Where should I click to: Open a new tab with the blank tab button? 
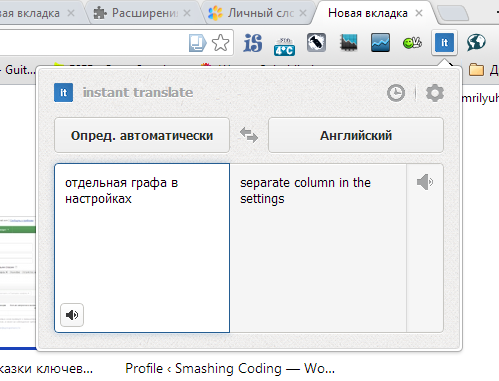point(453,13)
